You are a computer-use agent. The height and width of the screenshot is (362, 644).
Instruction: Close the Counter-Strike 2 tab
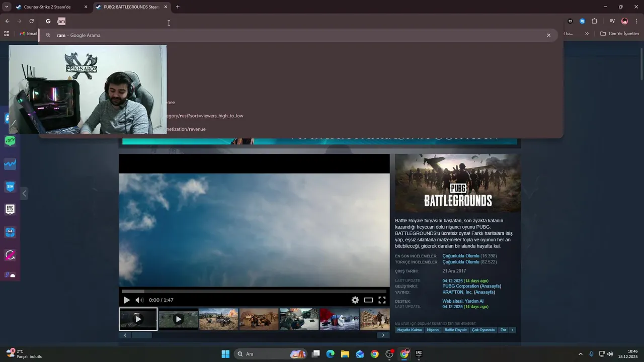tap(86, 7)
